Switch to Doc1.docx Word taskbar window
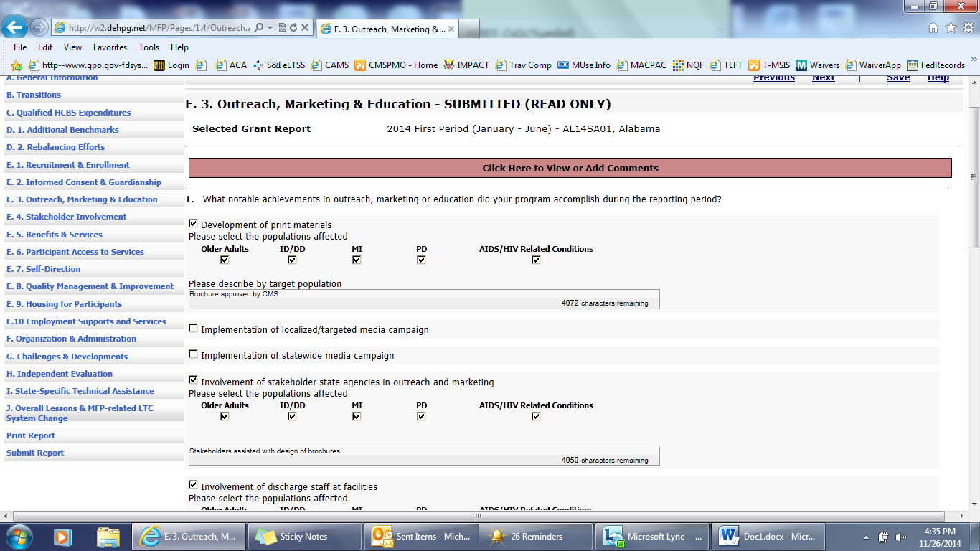This screenshot has height=551, width=980. [x=768, y=536]
